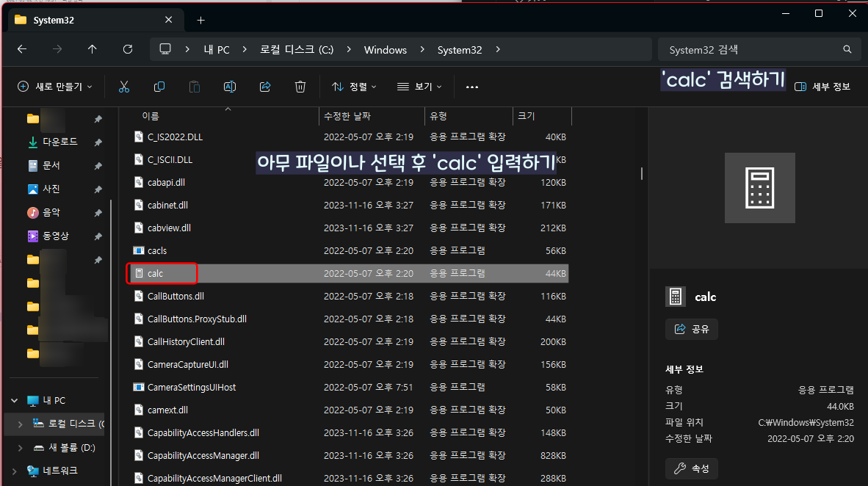Unpin Downloads (다운로드) via its pin icon
Screen dimensions: 868x486
98,142
